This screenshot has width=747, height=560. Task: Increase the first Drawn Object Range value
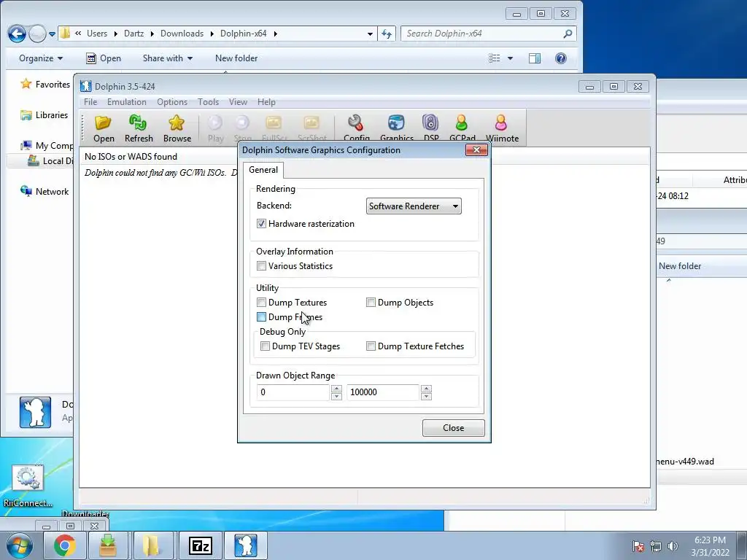(x=336, y=389)
